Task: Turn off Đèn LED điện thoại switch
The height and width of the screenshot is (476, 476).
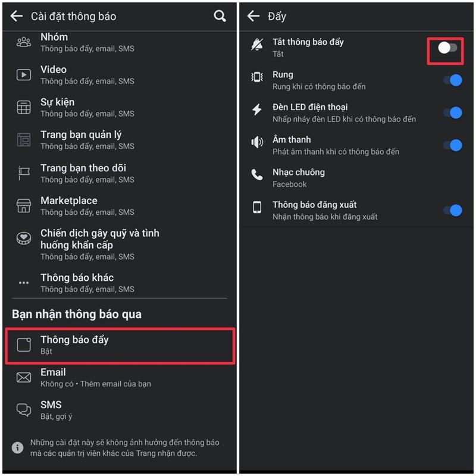Action: coord(452,113)
